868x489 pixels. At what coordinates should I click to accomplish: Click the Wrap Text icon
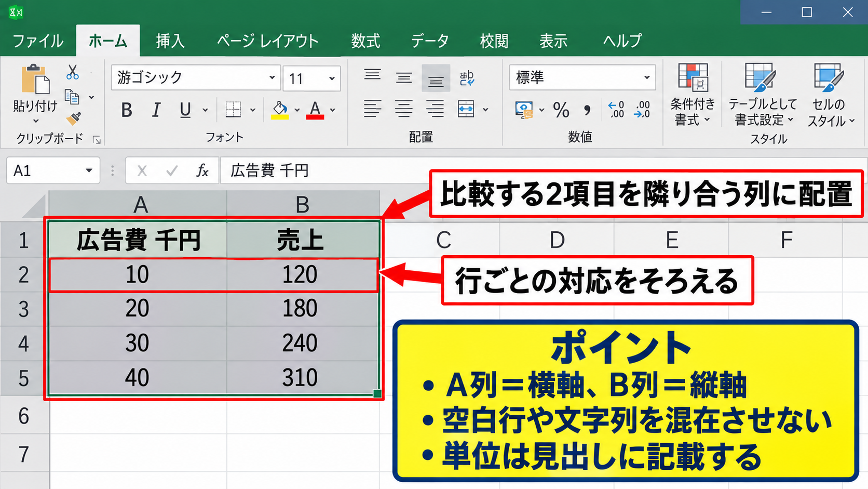[x=467, y=78]
